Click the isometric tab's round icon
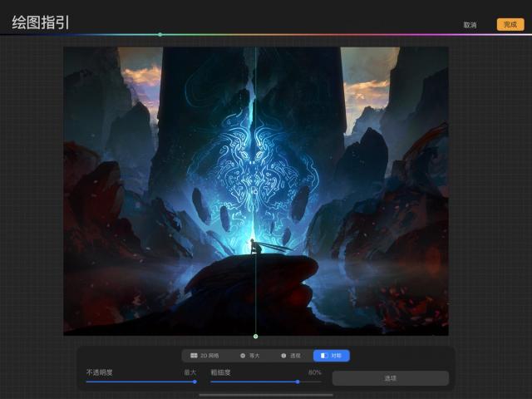532x399 pixels. coord(243,356)
